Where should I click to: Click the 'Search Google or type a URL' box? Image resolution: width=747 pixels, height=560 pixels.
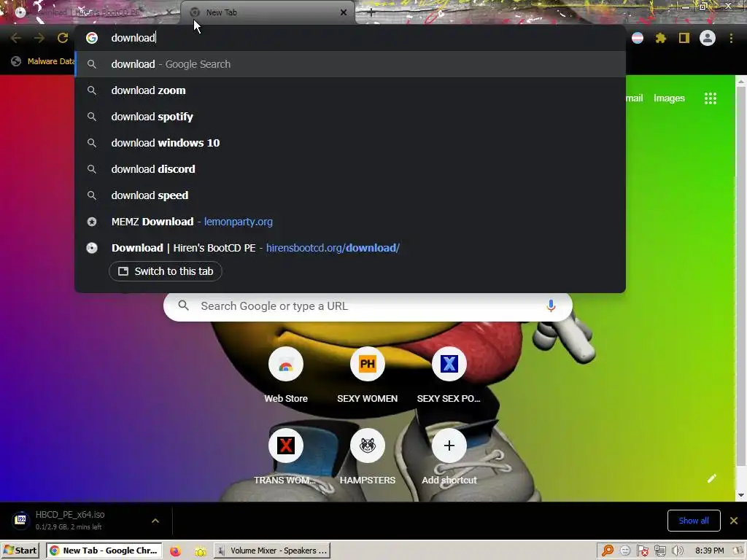(x=368, y=306)
